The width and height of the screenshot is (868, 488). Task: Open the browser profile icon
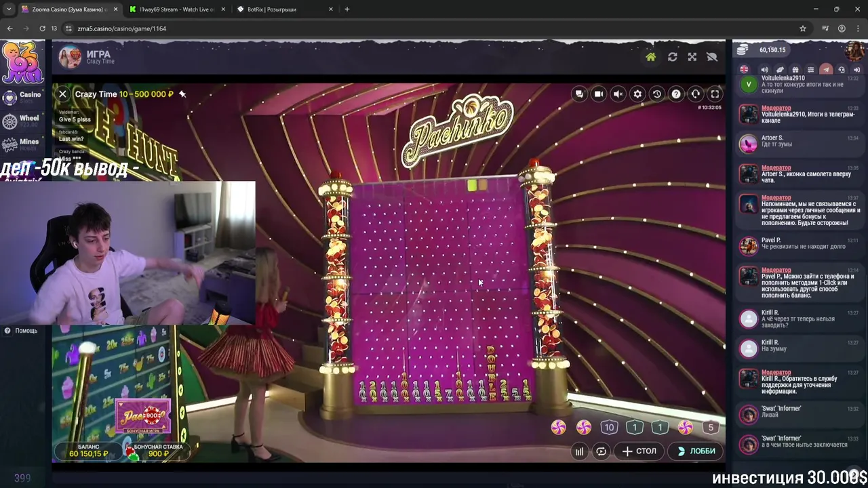842,28
